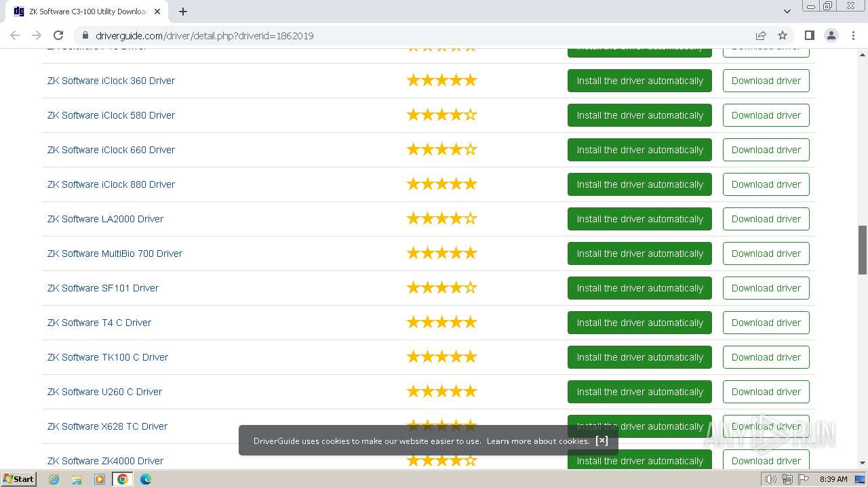Viewport: 868px width, 488px height.
Task: Install iClock 360 driver automatically
Action: pos(639,81)
